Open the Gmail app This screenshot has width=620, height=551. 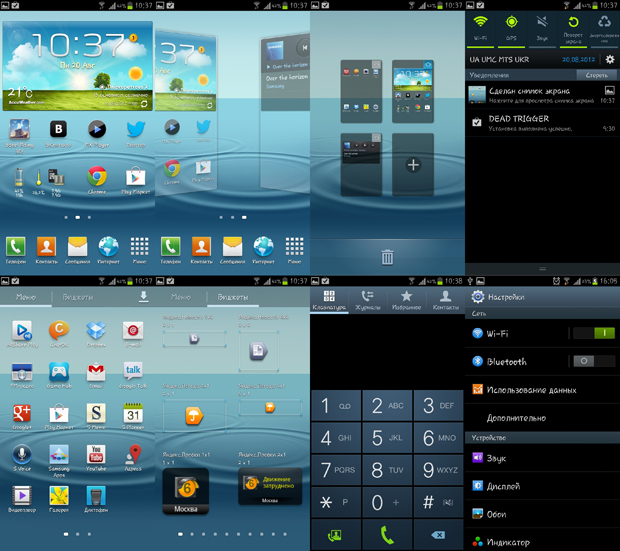pyautogui.click(x=96, y=372)
